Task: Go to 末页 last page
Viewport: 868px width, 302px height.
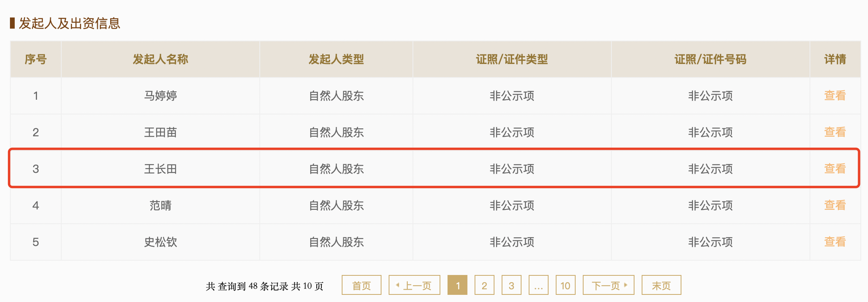Action: pos(661,285)
